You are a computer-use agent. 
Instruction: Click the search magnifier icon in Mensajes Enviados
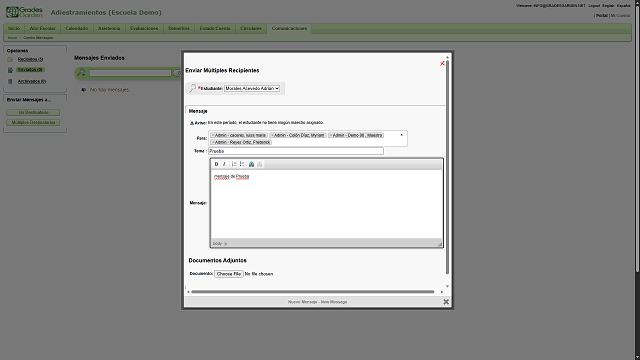pyautogui.click(x=81, y=73)
